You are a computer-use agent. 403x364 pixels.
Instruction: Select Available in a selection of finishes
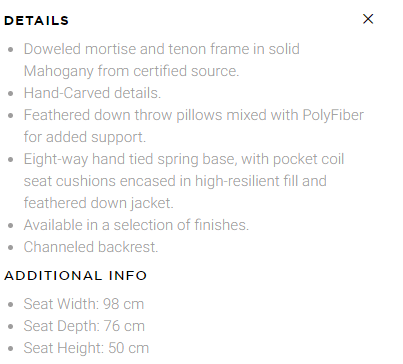[x=136, y=225]
